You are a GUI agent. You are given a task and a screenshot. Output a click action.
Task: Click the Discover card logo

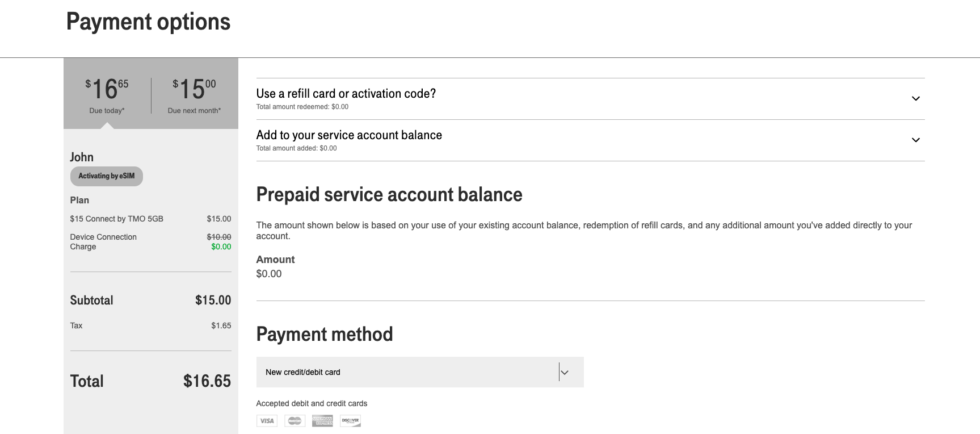tap(350, 421)
